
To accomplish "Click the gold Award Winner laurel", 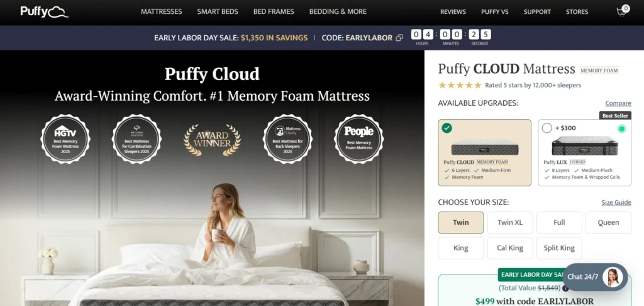I will click(212, 139).
